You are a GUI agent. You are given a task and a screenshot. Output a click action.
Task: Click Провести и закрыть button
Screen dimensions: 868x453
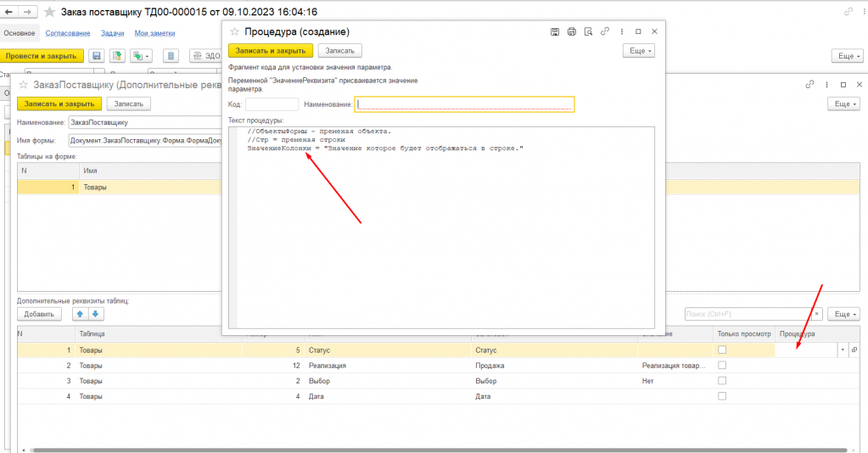pos(42,56)
